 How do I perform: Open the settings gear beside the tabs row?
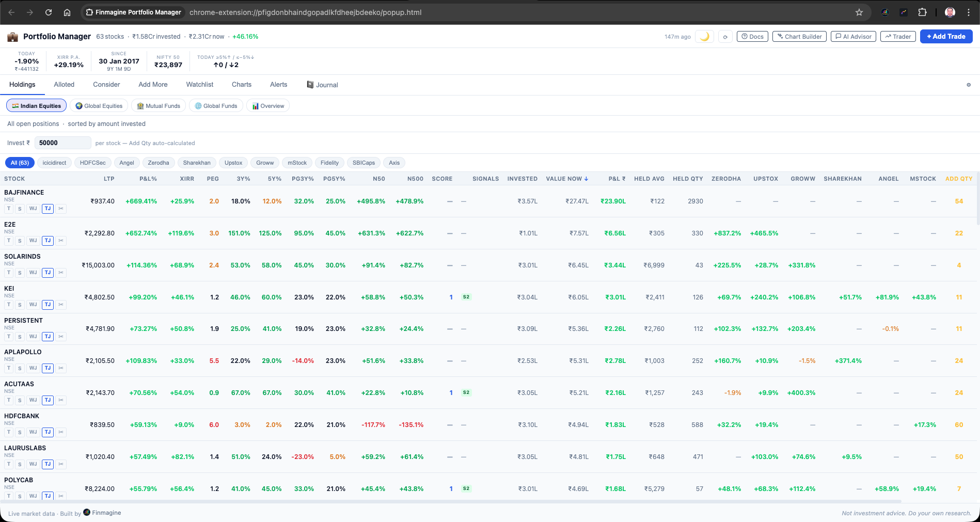(x=969, y=85)
